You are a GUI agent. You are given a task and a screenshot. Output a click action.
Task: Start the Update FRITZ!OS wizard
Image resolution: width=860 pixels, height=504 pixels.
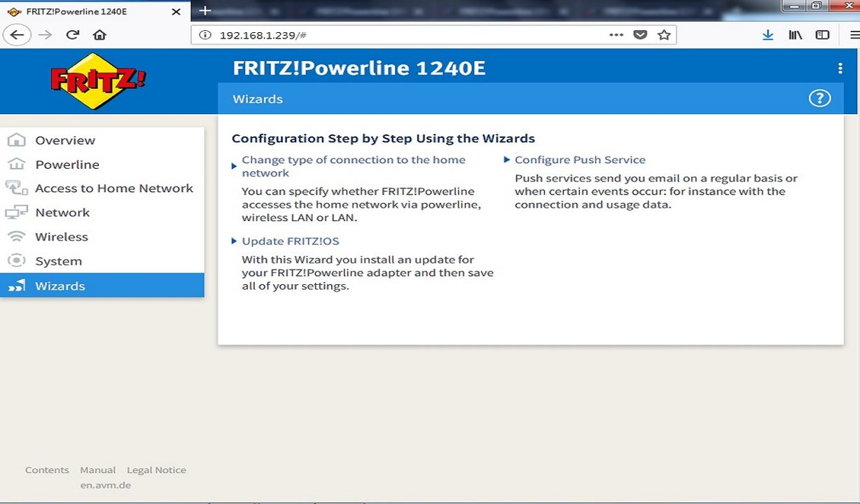tap(291, 241)
